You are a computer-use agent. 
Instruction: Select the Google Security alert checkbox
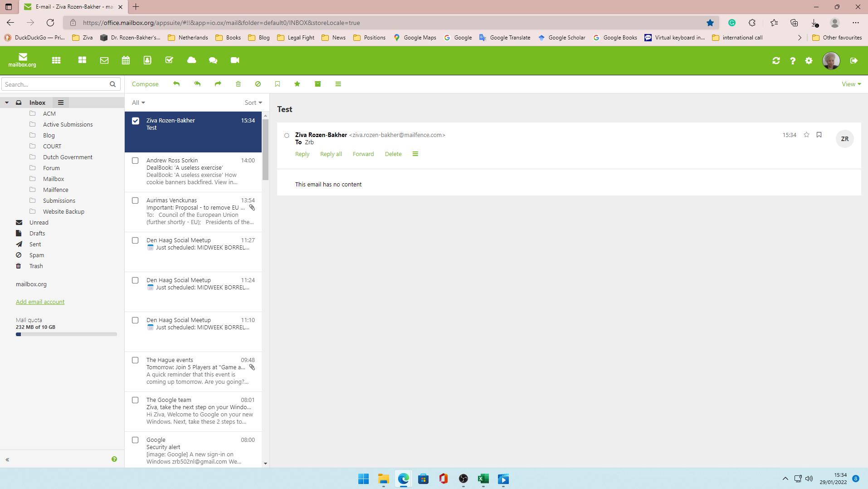coord(135,440)
